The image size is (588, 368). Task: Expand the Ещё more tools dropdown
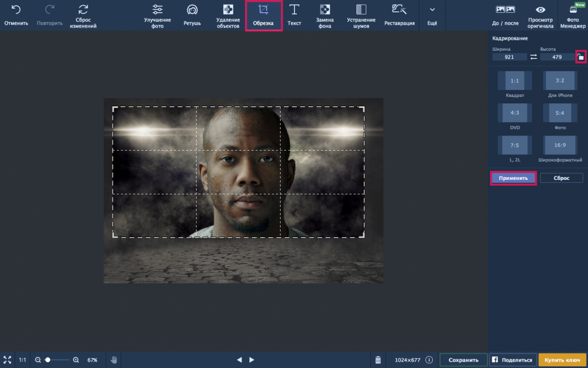tap(432, 16)
